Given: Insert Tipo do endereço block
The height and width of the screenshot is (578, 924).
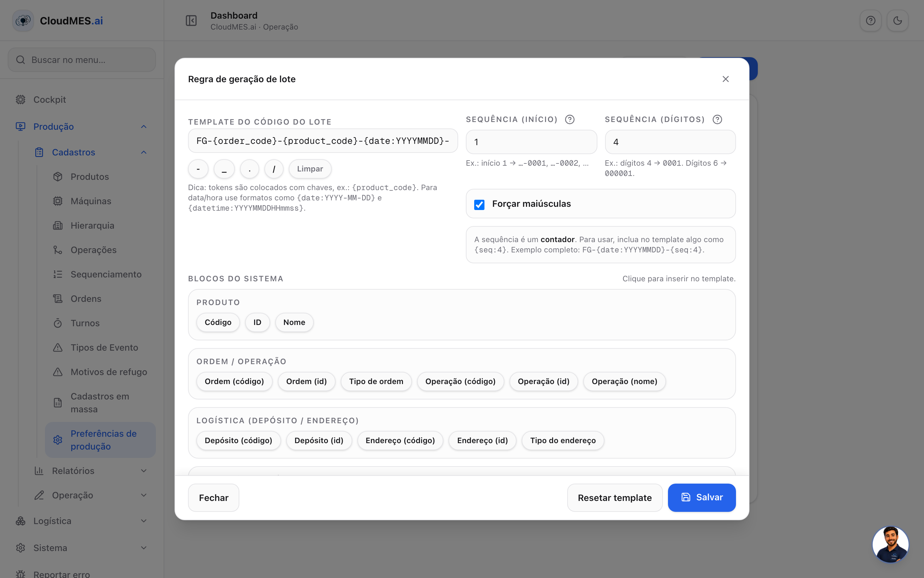Looking at the screenshot, I should pyautogui.click(x=563, y=441).
